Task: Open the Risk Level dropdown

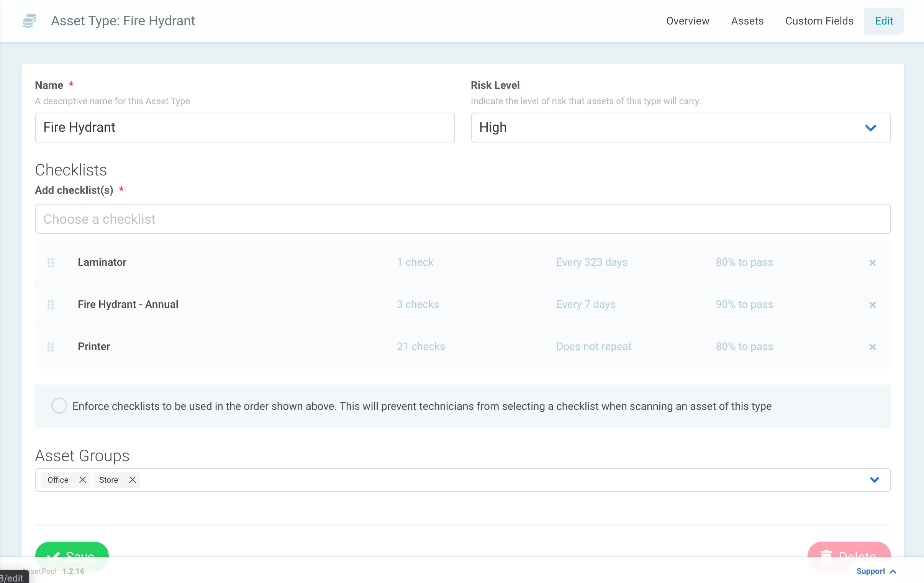Action: point(680,128)
